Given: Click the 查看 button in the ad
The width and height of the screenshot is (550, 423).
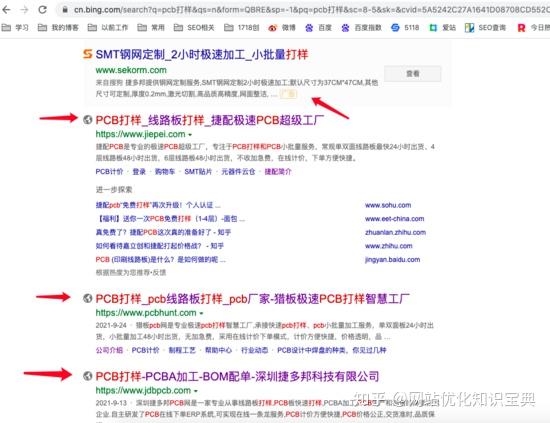Looking at the screenshot, I should [x=412, y=74].
